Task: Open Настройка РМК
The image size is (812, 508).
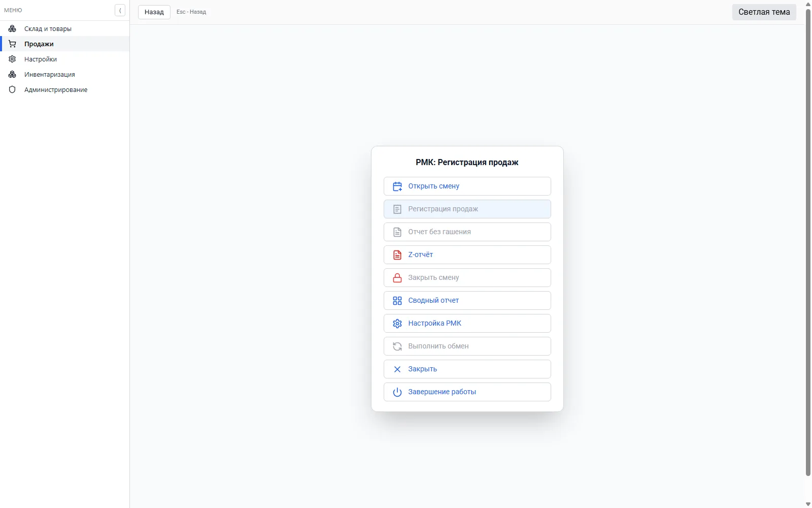Action: (x=467, y=324)
